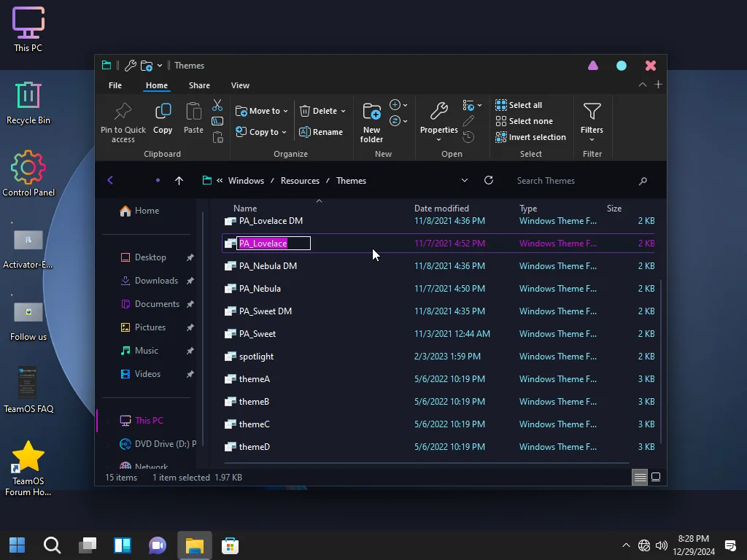Select the themeC file row
The image size is (747, 560).
[x=438, y=424]
